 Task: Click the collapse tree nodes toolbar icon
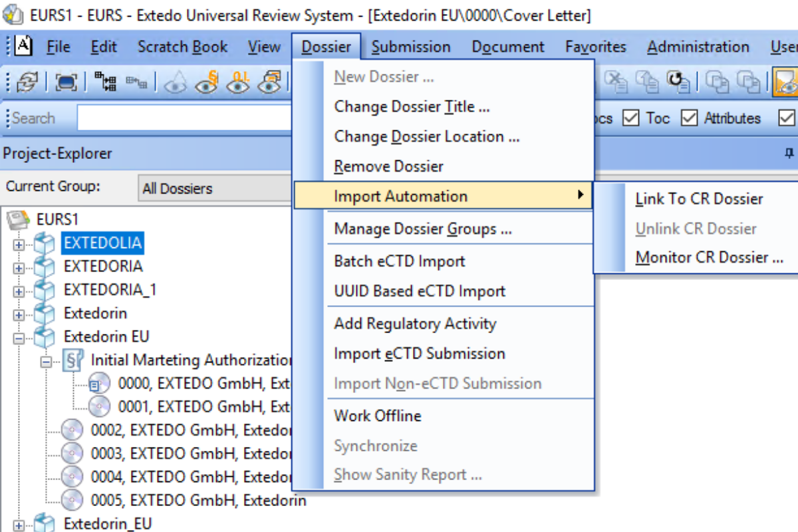136,82
